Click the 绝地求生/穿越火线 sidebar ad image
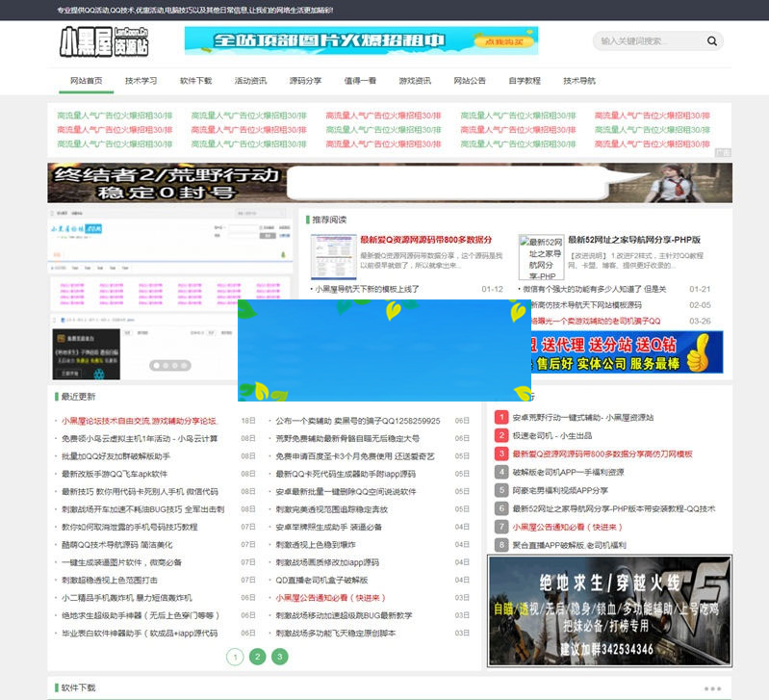 [x=609, y=611]
